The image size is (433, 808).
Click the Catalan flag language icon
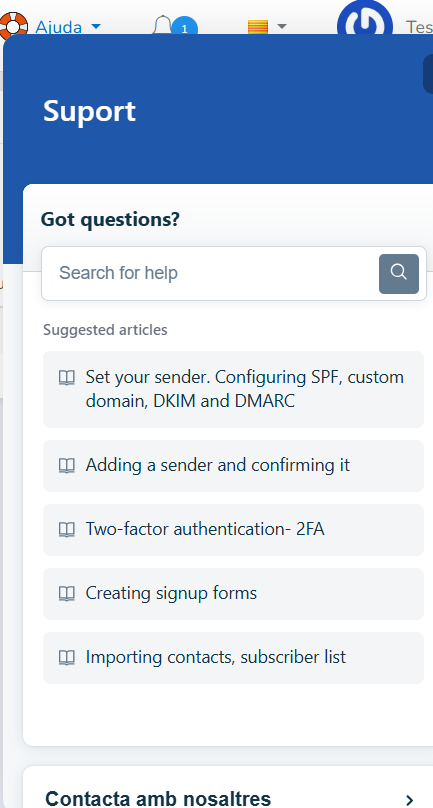click(258, 27)
